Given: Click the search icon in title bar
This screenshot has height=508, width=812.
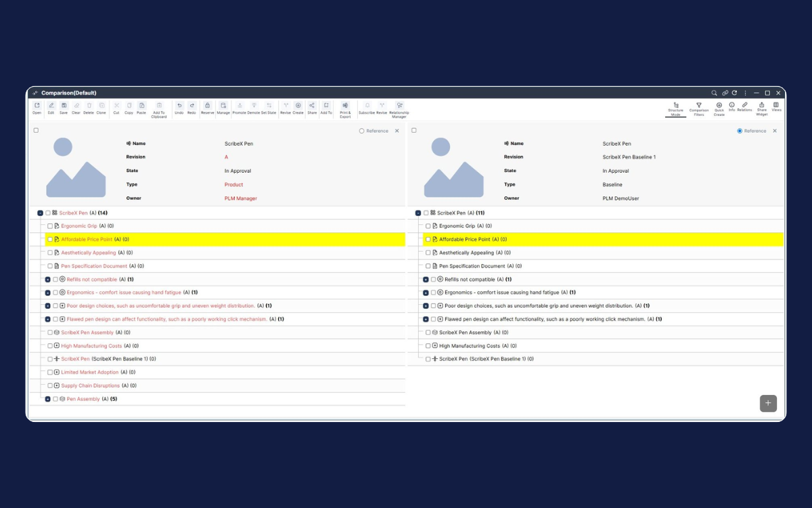Looking at the screenshot, I should pyautogui.click(x=714, y=93).
